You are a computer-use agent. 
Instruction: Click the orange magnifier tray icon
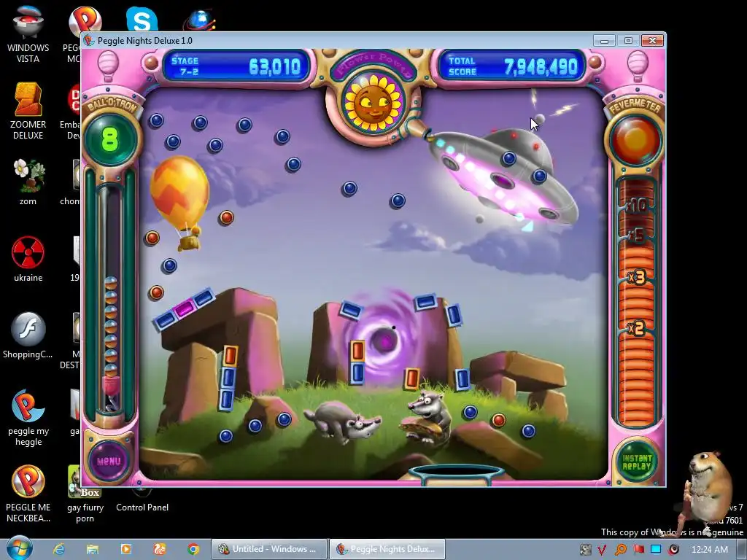click(620, 550)
